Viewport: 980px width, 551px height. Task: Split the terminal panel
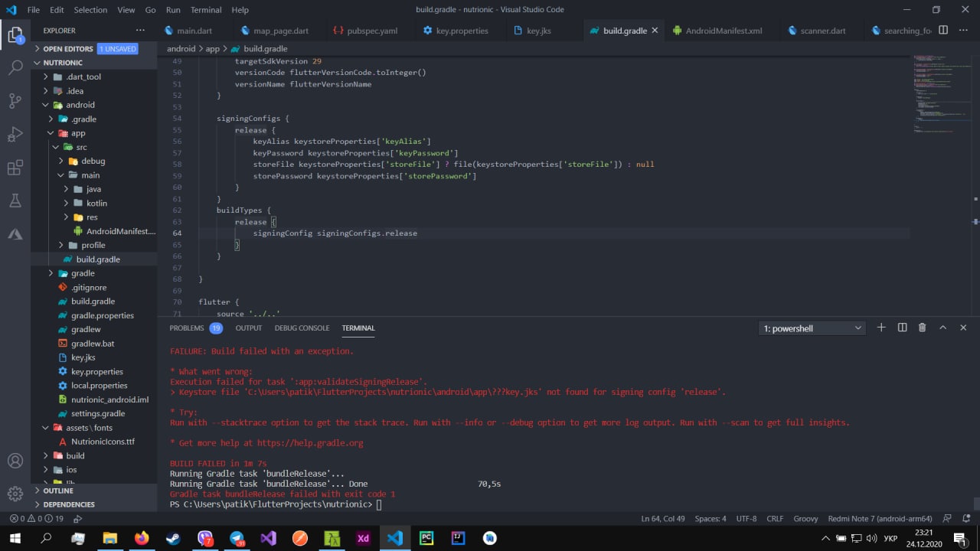coord(902,328)
